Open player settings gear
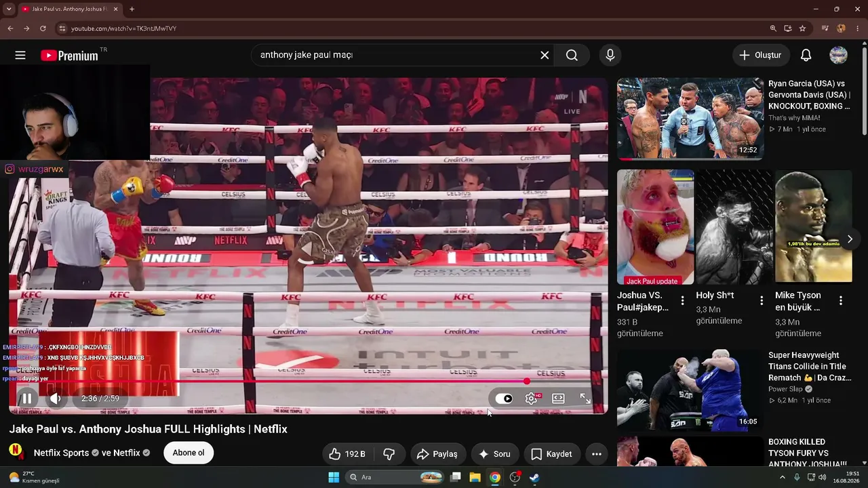Screen dimensions: 868x488 pos(532,399)
